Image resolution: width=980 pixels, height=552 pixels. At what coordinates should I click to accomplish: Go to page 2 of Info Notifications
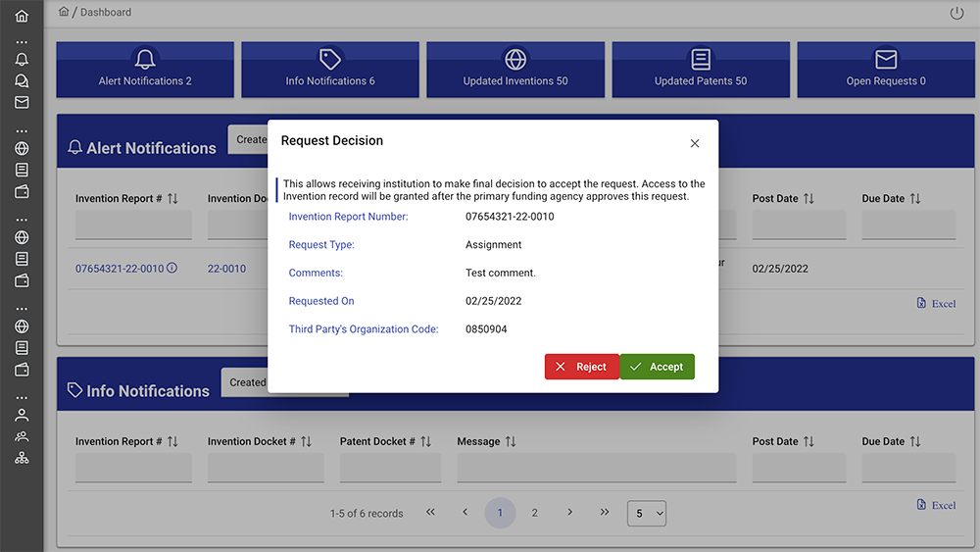coord(534,513)
